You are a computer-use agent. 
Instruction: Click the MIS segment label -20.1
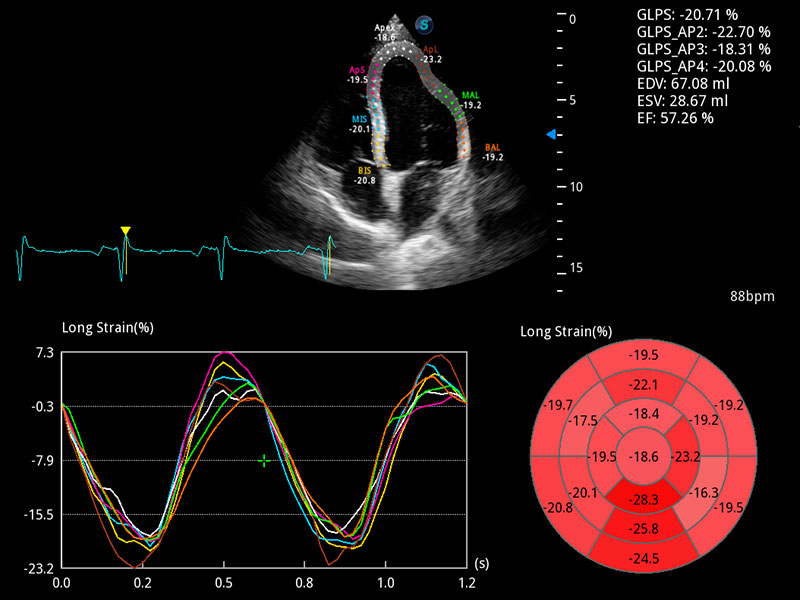click(x=360, y=124)
